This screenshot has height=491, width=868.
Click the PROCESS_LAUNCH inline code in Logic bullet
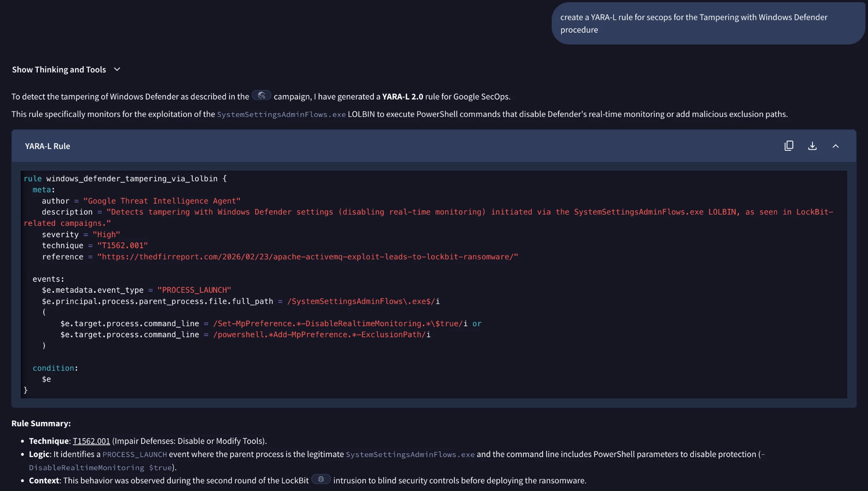pyautogui.click(x=134, y=455)
